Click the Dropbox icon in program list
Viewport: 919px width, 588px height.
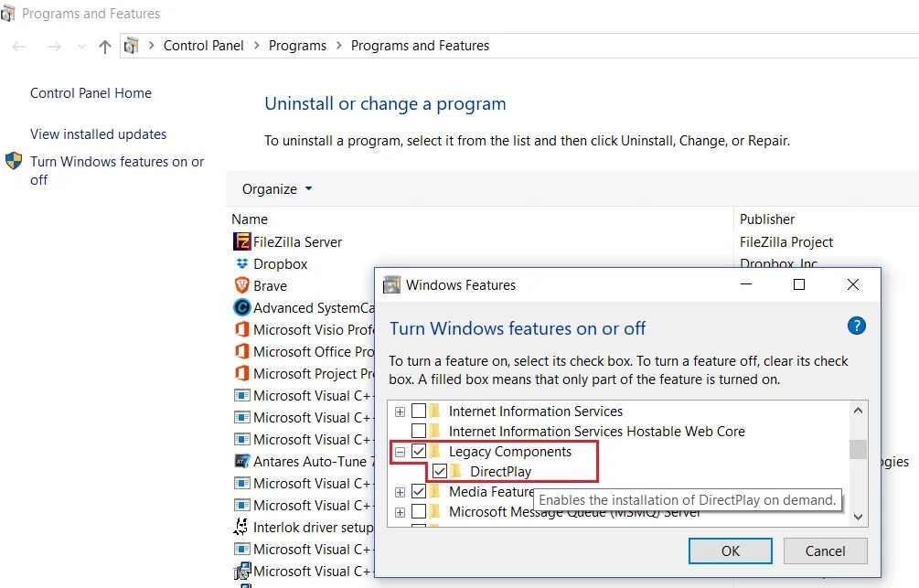(241, 264)
